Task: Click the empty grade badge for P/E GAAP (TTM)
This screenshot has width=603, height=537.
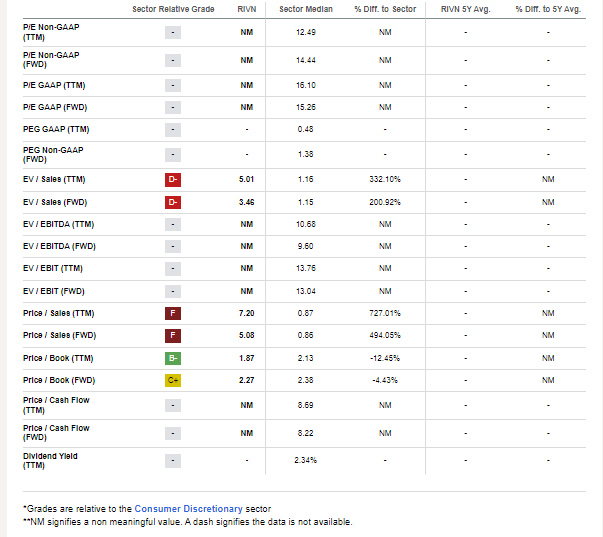Action: (x=173, y=85)
